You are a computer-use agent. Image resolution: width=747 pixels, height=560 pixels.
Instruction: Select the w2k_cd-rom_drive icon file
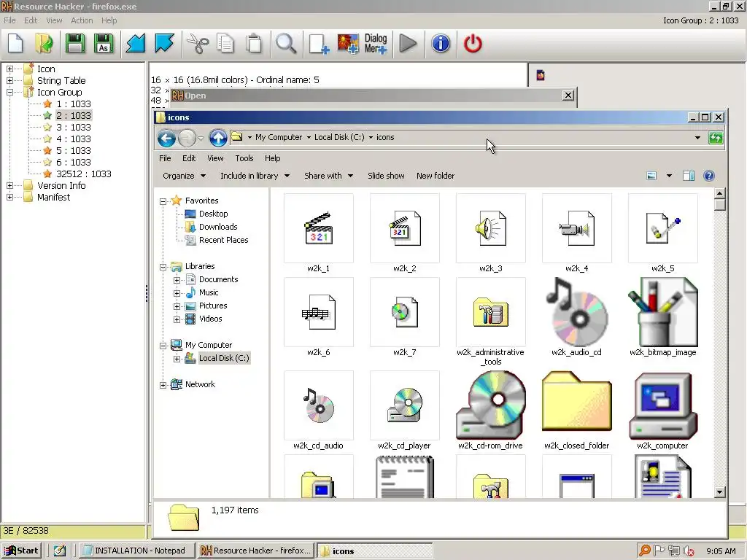click(490, 411)
